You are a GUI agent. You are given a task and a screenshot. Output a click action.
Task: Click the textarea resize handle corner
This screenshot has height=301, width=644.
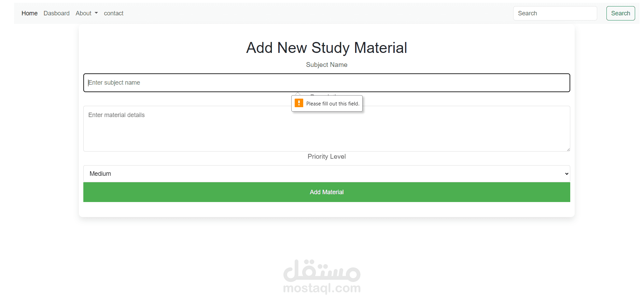tap(568, 149)
